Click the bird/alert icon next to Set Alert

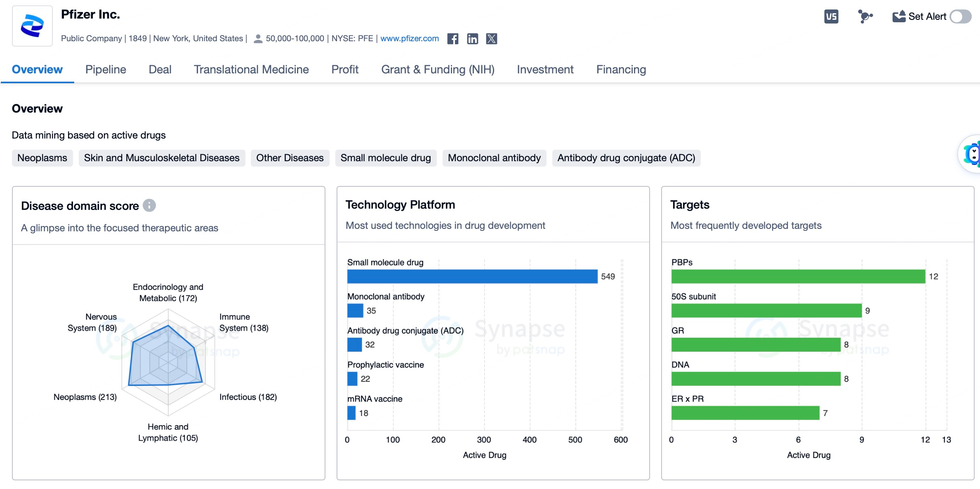898,17
